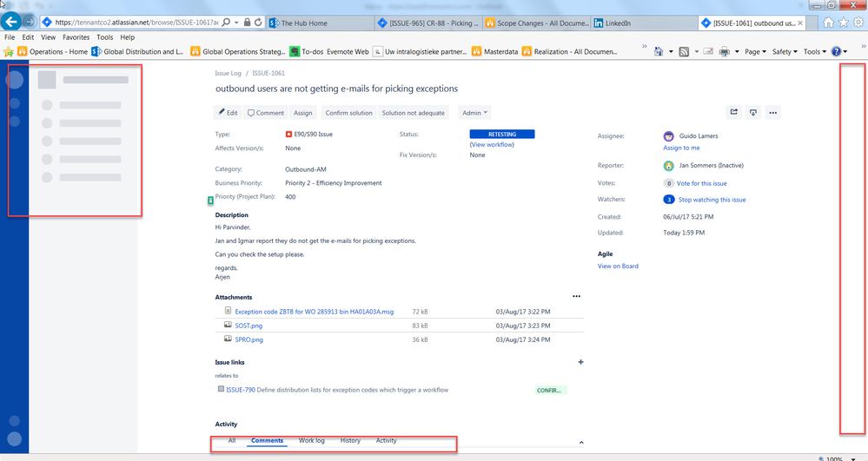The width and height of the screenshot is (868, 461).
Task: Switch to the LinkedIn tab
Action: pyautogui.click(x=645, y=23)
